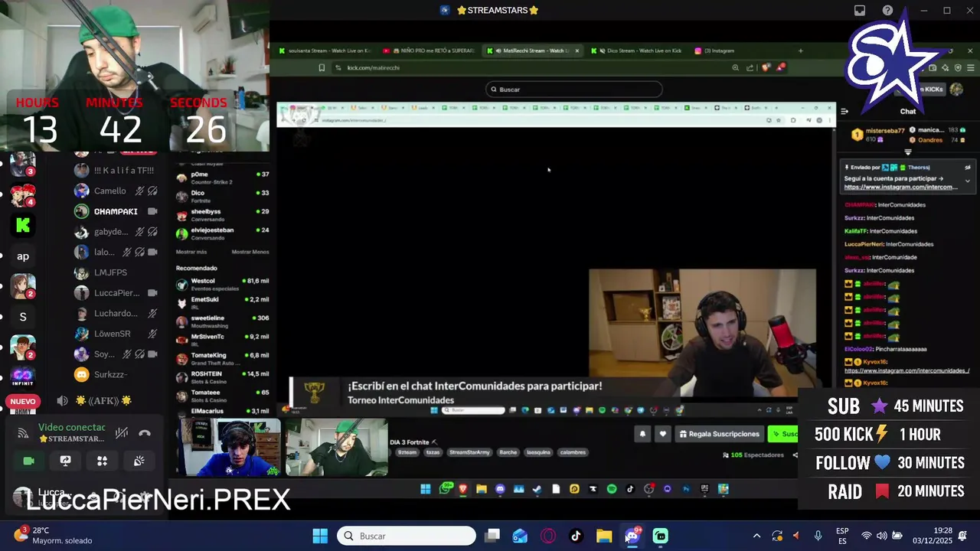Click the bookmark icon beside kick.com address

(x=322, y=67)
